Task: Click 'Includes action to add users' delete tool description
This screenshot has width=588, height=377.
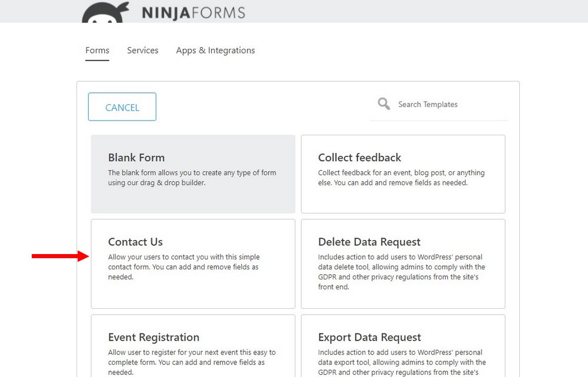Action: (402, 272)
